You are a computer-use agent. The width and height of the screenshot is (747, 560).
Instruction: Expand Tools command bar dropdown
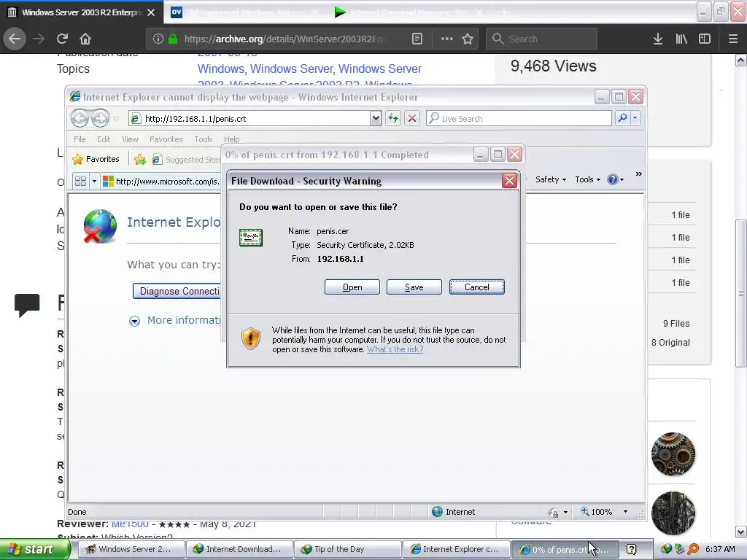point(587,179)
